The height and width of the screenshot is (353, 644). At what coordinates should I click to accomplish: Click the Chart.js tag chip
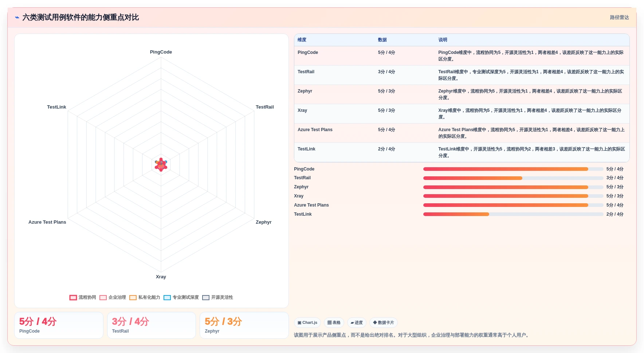(307, 322)
